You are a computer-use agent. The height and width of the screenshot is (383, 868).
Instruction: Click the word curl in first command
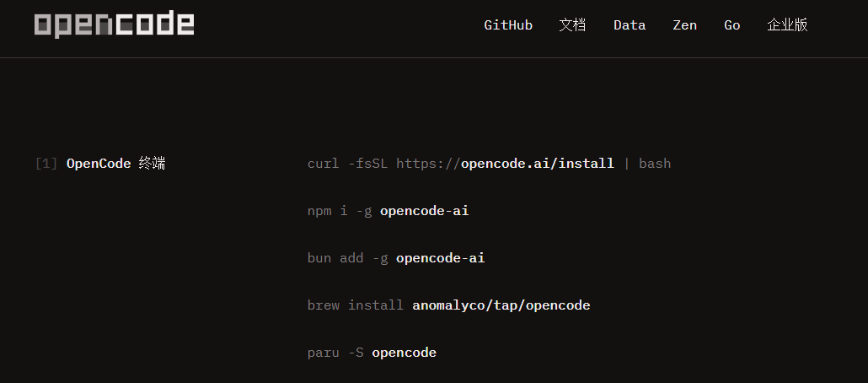(x=323, y=164)
